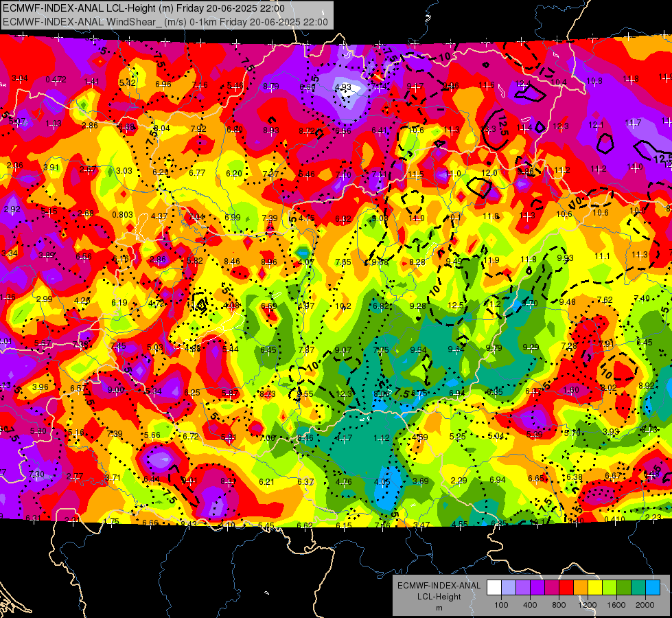Viewport: 672px width, 618px height.
Task: Click the map value '7.30'
Action: click(x=36, y=474)
